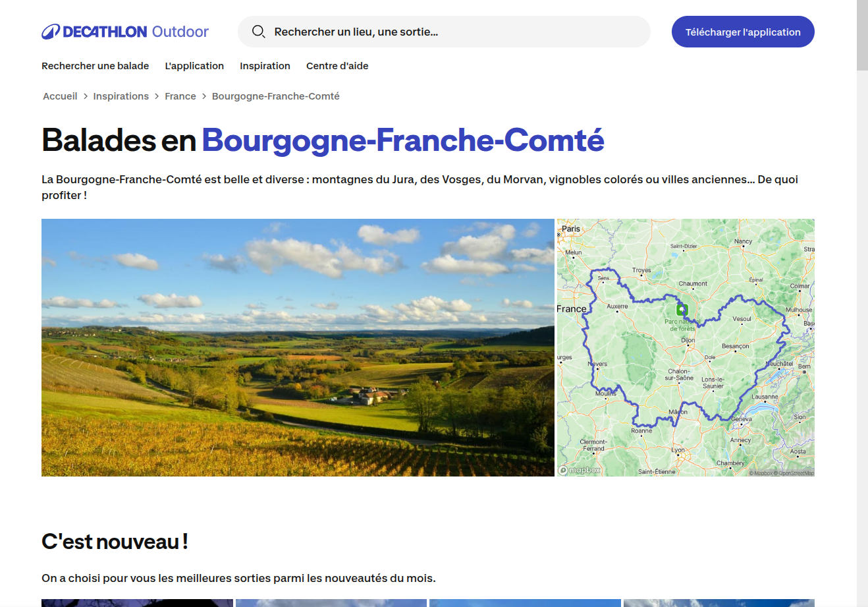Image resolution: width=868 pixels, height=607 pixels.
Task: Go to the Inspiration menu item
Action: 265,66
